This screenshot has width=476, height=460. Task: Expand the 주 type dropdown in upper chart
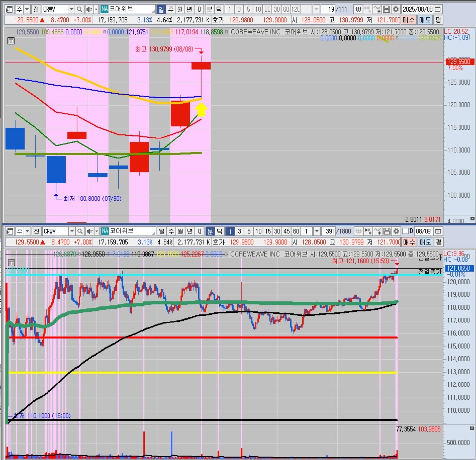click(x=27, y=9)
